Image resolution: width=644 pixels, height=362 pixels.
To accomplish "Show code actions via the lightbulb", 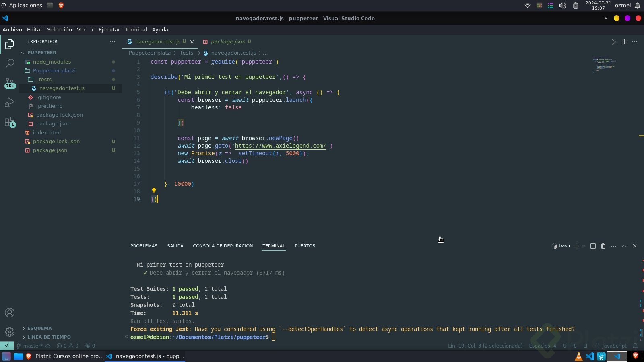I will [x=154, y=191].
